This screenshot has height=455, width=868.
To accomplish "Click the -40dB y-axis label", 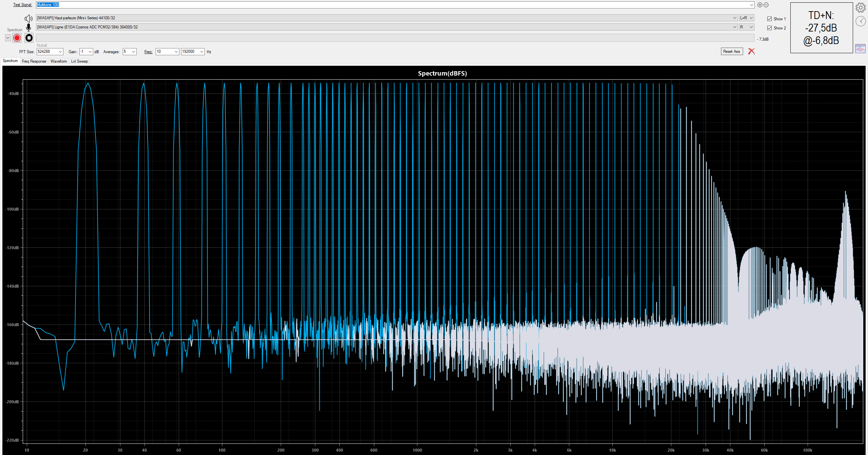I will coord(13,94).
